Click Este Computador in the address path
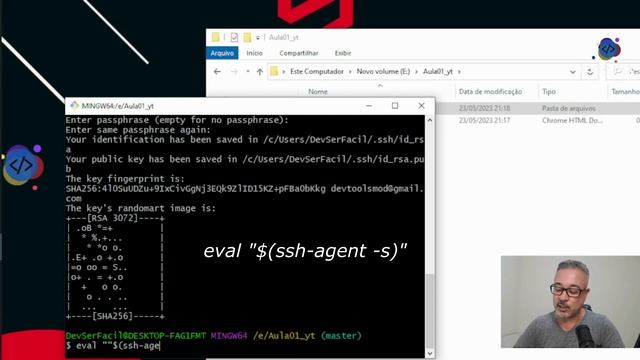The image size is (640, 360). [317, 71]
